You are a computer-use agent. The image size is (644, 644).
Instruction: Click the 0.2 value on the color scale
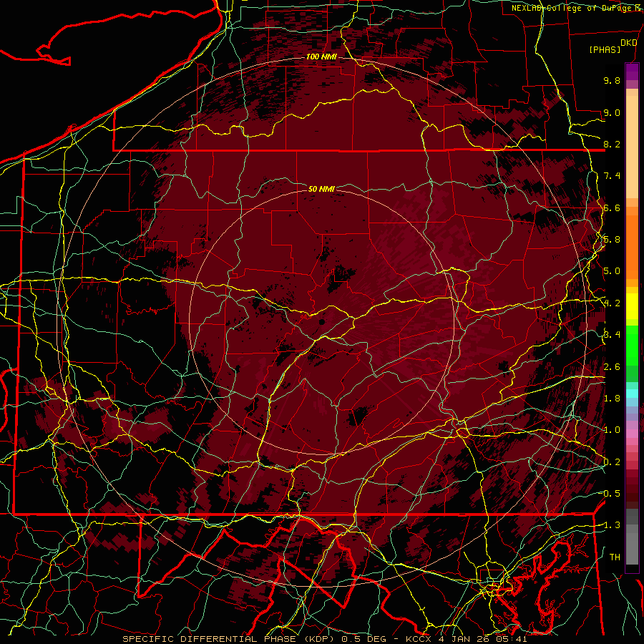pyautogui.click(x=612, y=462)
